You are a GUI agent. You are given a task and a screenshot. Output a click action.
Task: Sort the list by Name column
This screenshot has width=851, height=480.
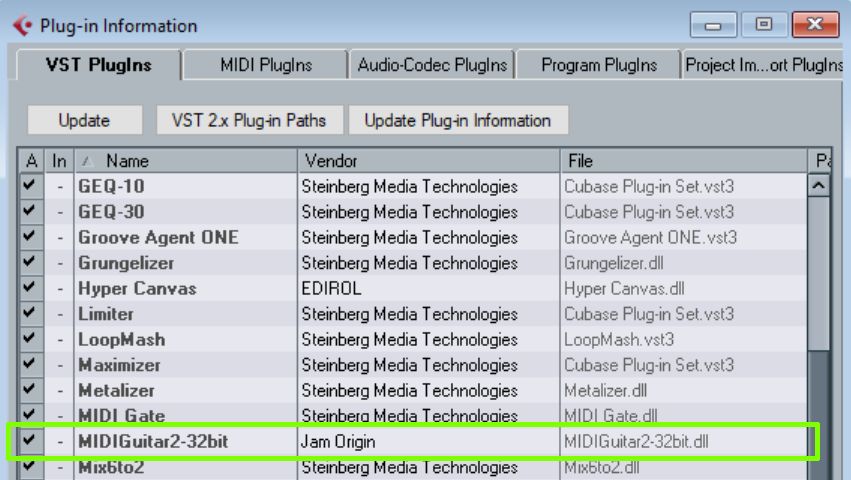point(185,160)
